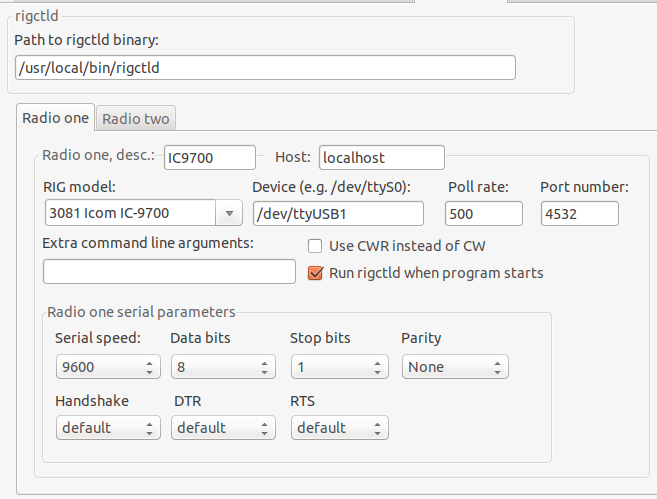Switch to the Radio two tab
657x499 pixels.
point(136,119)
